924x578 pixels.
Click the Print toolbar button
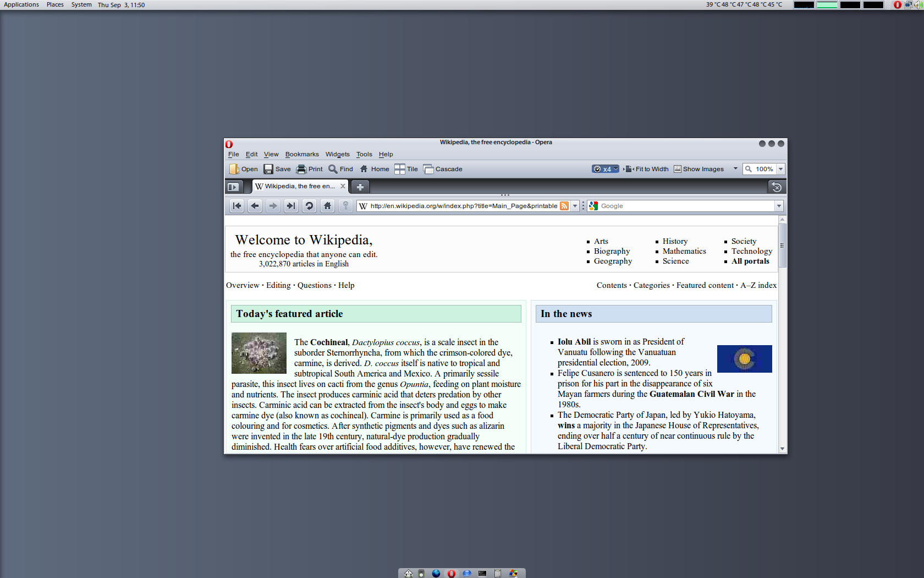[x=310, y=169]
